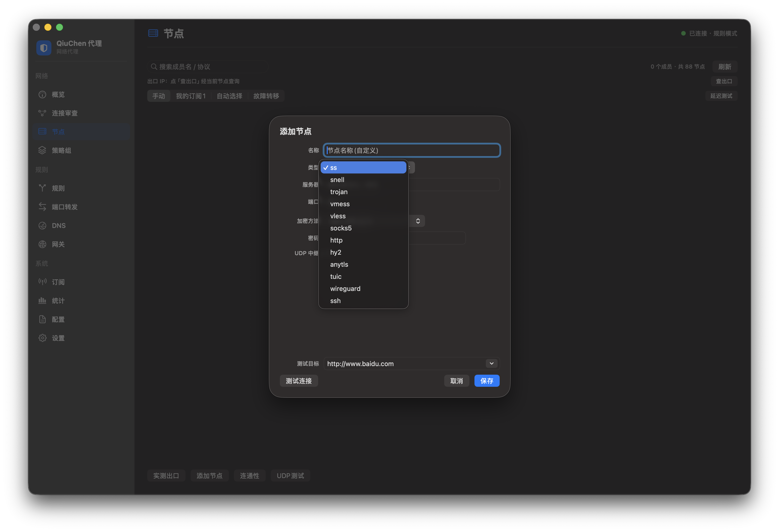779x532 pixels.
Task: Open the DNS sidebar icon
Action: point(42,225)
